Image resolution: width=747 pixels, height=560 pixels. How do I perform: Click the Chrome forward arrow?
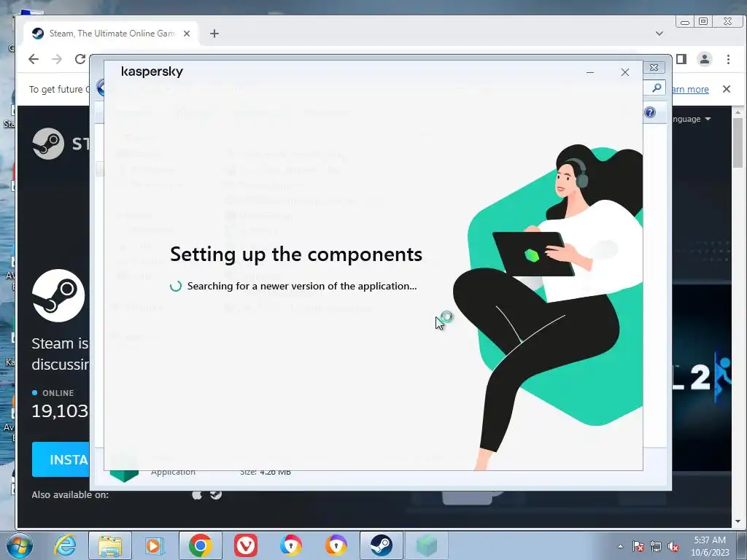[x=57, y=59]
